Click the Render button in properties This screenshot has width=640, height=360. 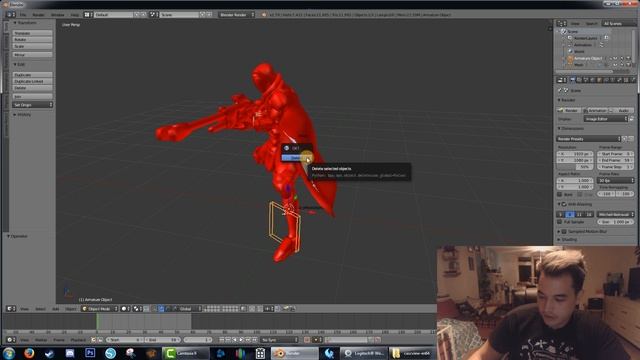tap(569, 111)
